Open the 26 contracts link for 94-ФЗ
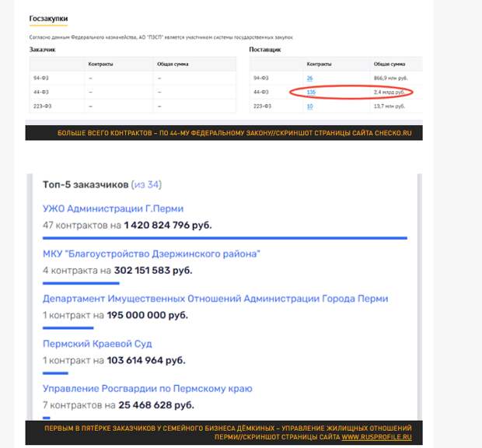Image resolution: width=482 pixels, height=448 pixels. tap(309, 78)
